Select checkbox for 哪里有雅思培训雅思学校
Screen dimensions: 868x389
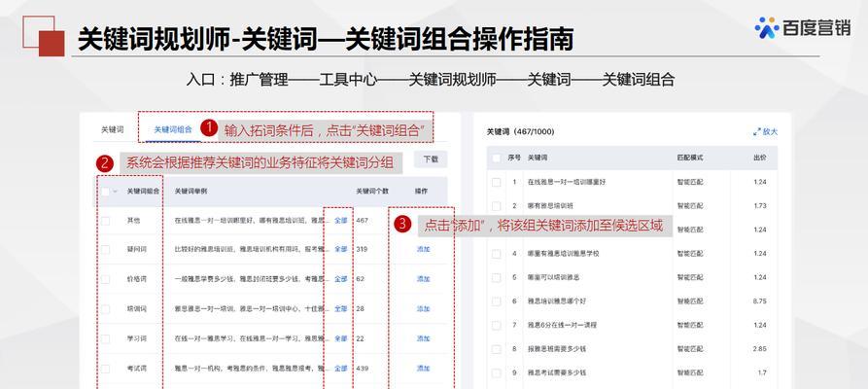[497, 253]
